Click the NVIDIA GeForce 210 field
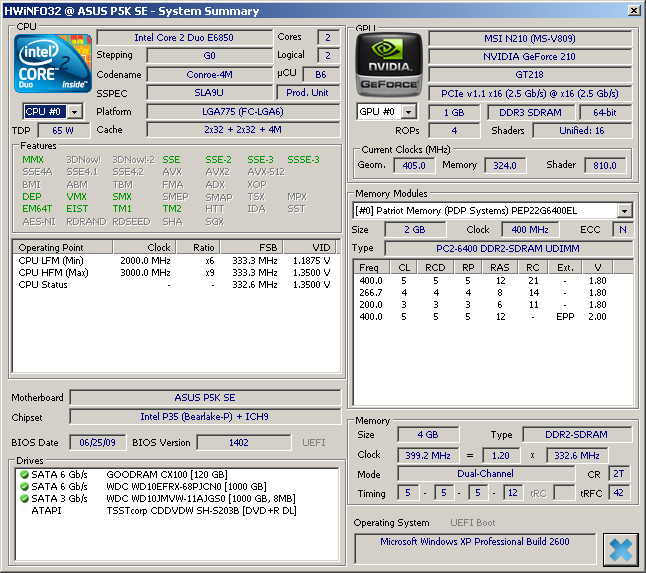Viewport: 646px width, 573px height. 530,56
